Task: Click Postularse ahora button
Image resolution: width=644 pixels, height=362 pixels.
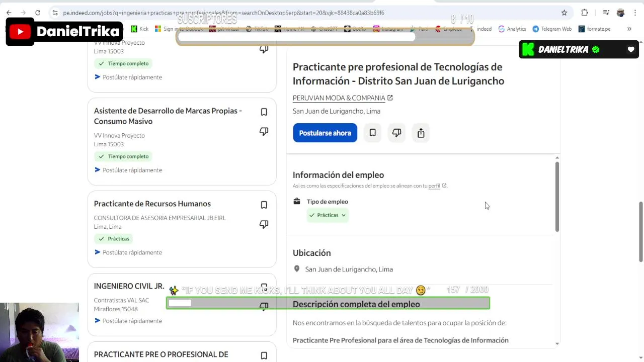Action: pyautogui.click(x=325, y=133)
